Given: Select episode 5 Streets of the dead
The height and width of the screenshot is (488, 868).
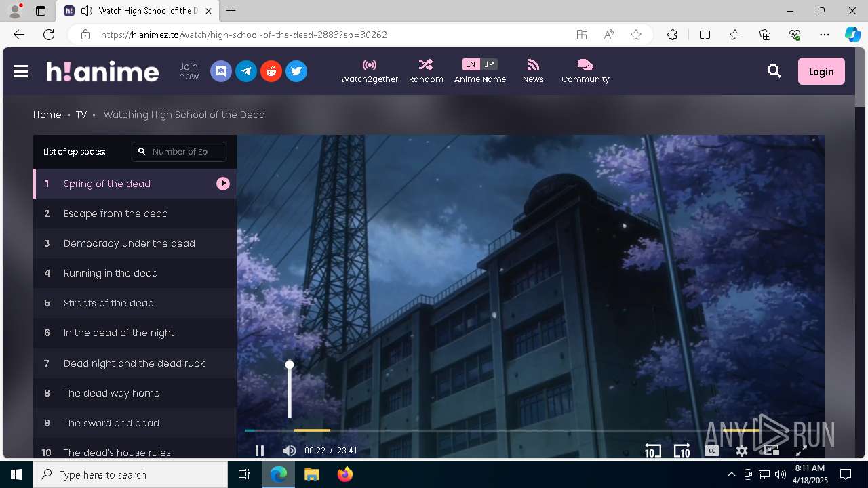Looking at the screenshot, I should point(135,303).
